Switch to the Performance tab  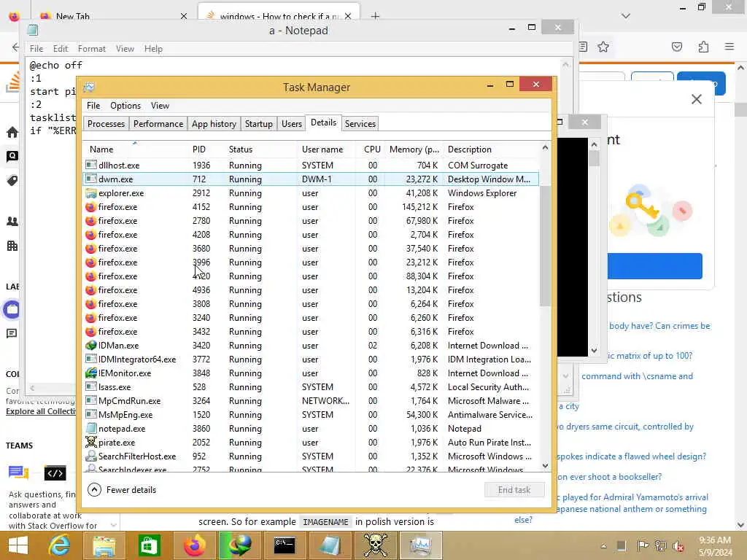tap(158, 124)
